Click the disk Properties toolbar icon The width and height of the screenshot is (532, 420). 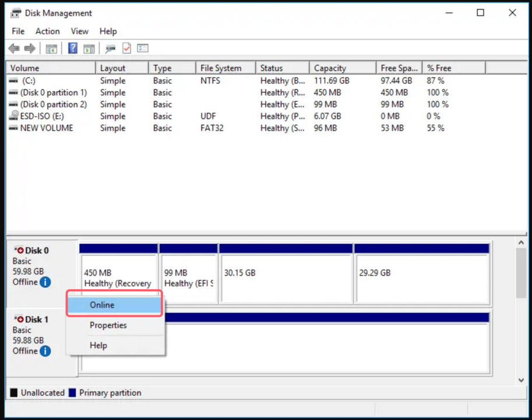110,48
